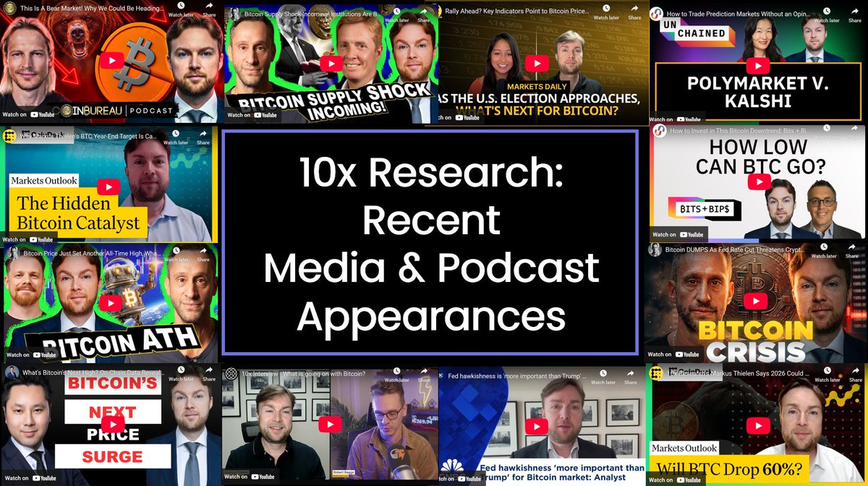Play the Coin Bureau "This Is A Bear Market" video
Viewport: 868px width, 486px height.
[111, 61]
